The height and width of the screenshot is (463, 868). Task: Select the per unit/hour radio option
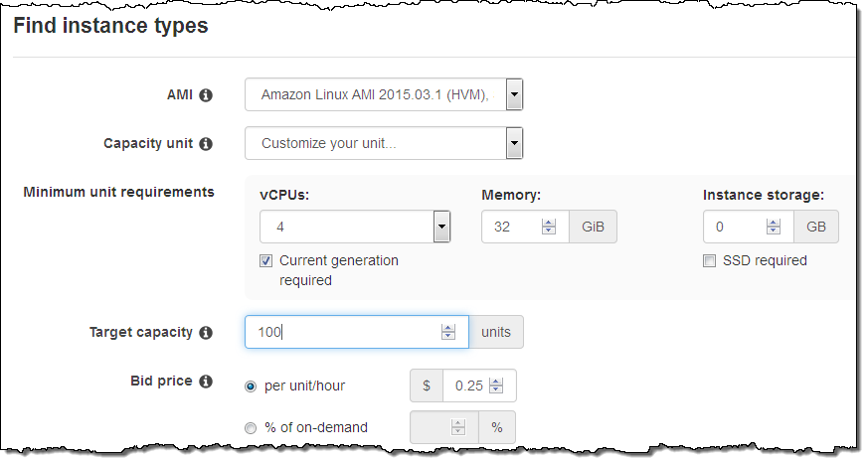click(251, 386)
